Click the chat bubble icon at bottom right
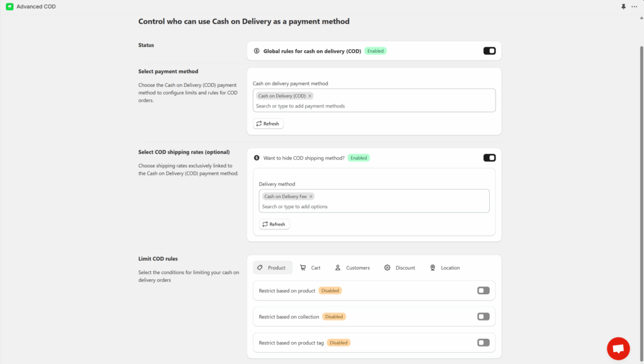 [x=618, y=348]
